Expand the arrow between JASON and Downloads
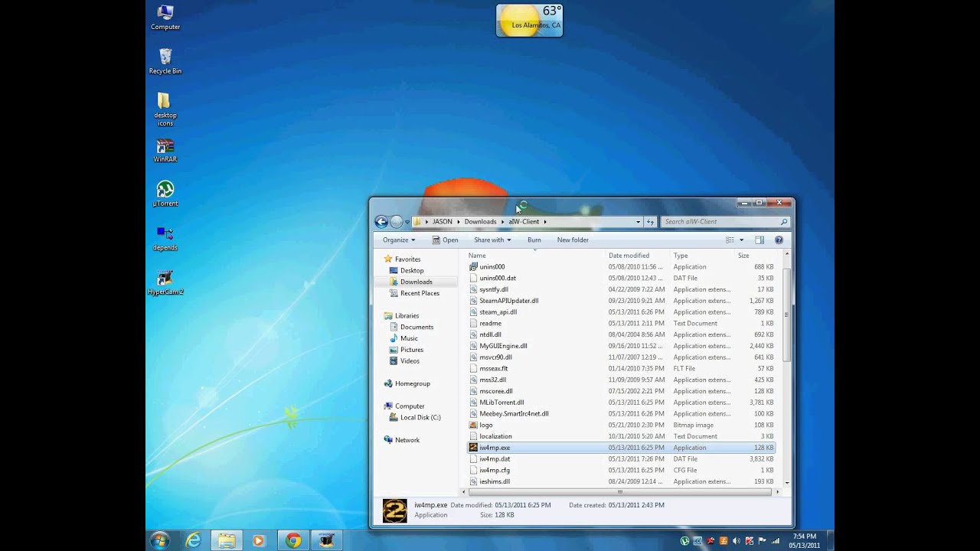The width and height of the screenshot is (980, 551). [x=459, y=222]
